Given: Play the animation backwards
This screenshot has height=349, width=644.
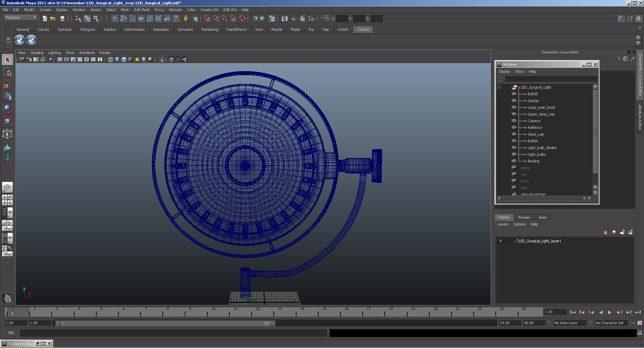Looking at the screenshot, I should click(x=601, y=312).
